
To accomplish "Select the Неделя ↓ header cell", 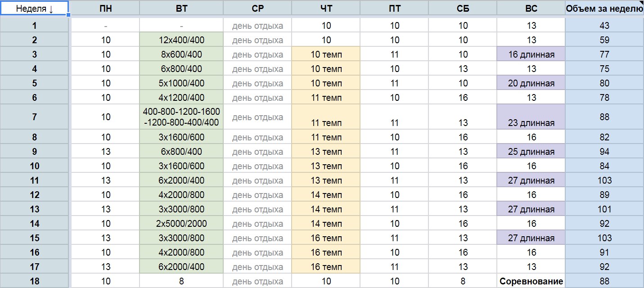I will click(34, 8).
